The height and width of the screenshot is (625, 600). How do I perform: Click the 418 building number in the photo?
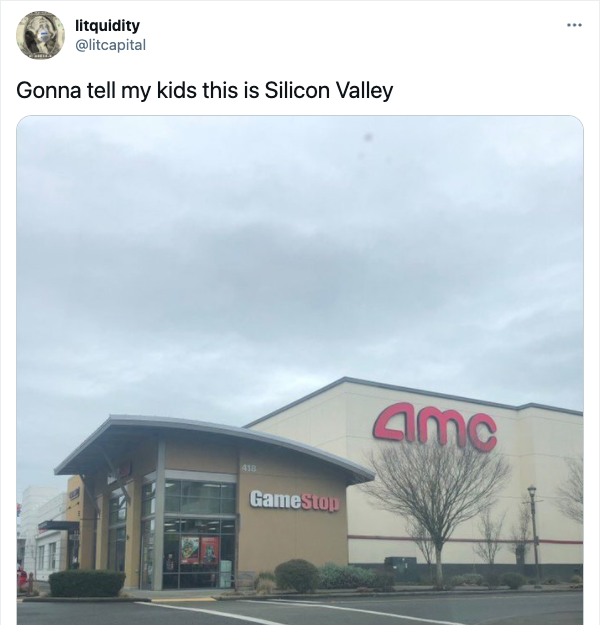click(x=248, y=468)
